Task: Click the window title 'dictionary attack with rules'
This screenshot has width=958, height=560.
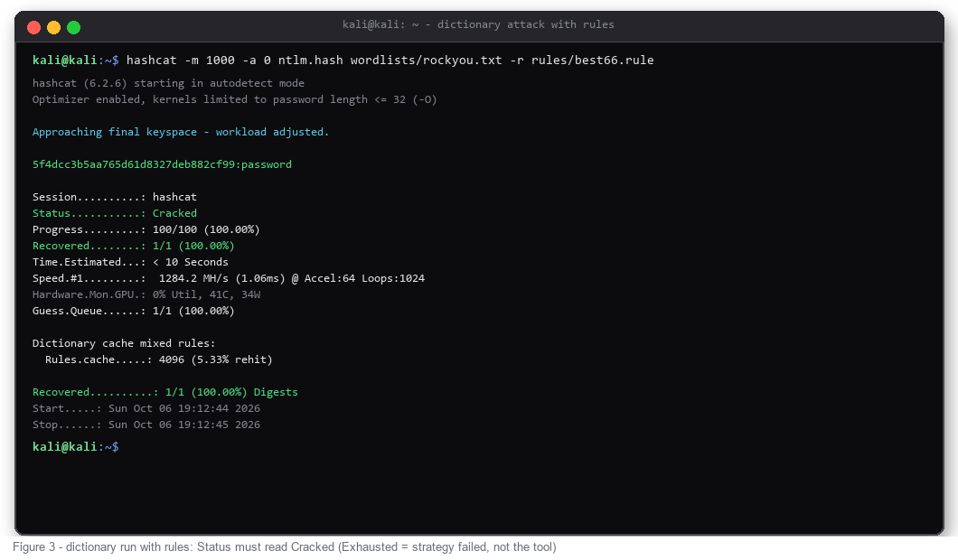Action: click(x=478, y=24)
